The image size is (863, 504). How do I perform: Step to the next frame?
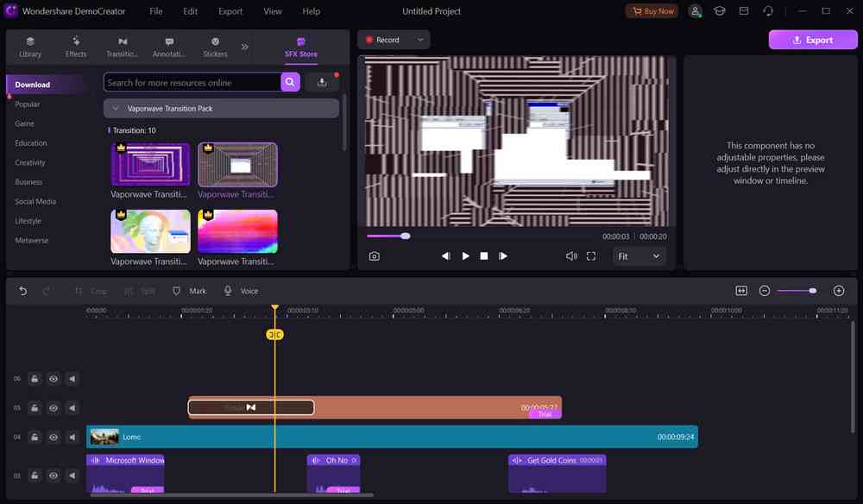(x=502, y=255)
